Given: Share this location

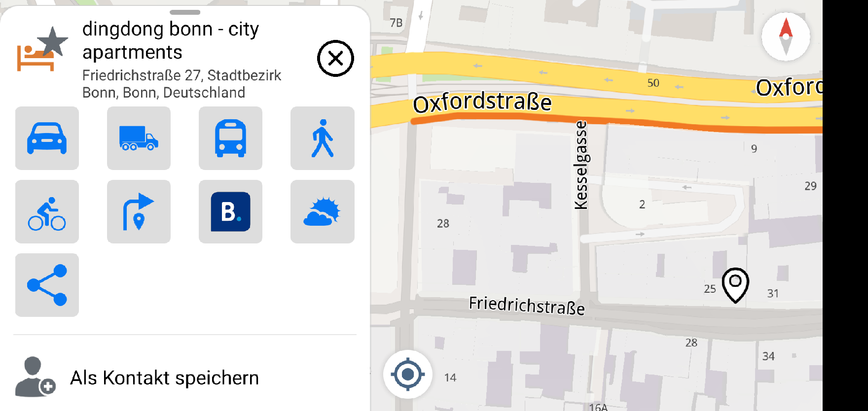Looking at the screenshot, I should pyautogui.click(x=47, y=285).
